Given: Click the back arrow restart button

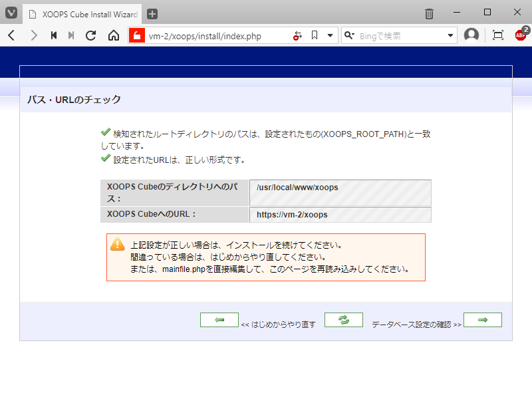Looking at the screenshot, I should click(x=219, y=320).
